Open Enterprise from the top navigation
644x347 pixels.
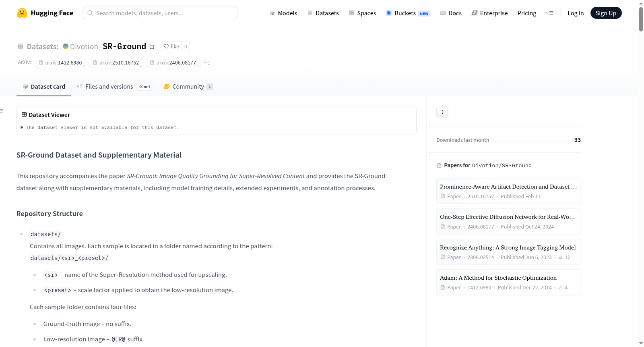(x=490, y=13)
